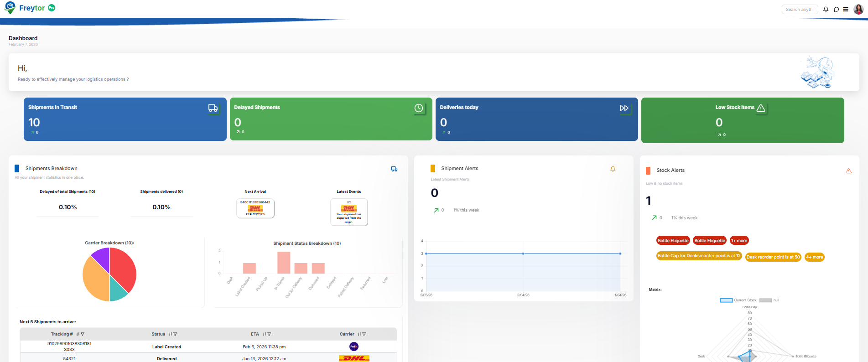
Task: Click the second red Bottle Etiquette tag
Action: (x=710, y=241)
